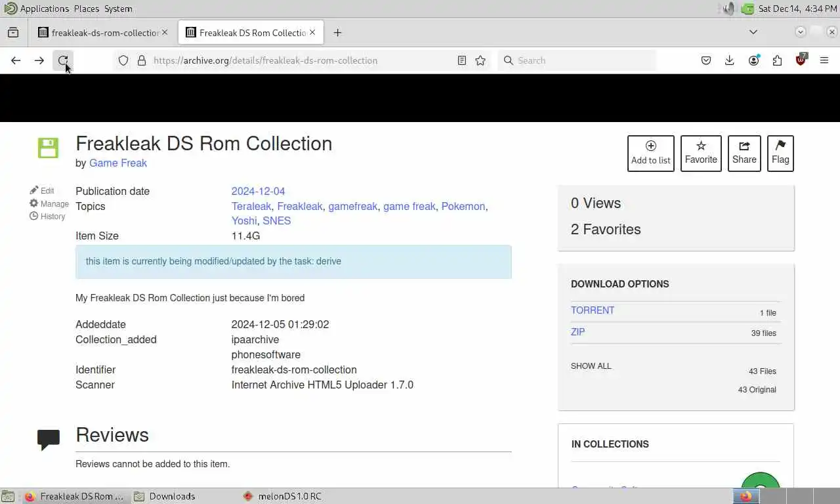Open the Edit link in the sidebar
This screenshot has height=504, width=840.
click(x=42, y=190)
